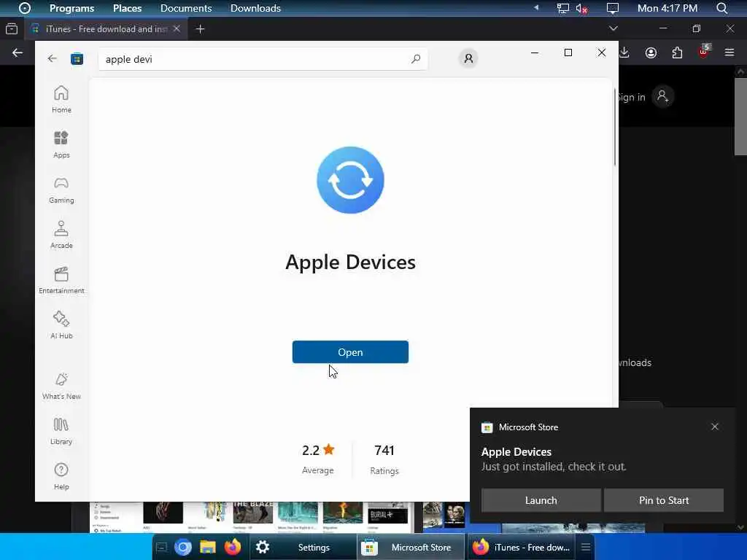Click the Apple Devices app icon
This screenshot has height=560, width=747.
tap(350, 180)
